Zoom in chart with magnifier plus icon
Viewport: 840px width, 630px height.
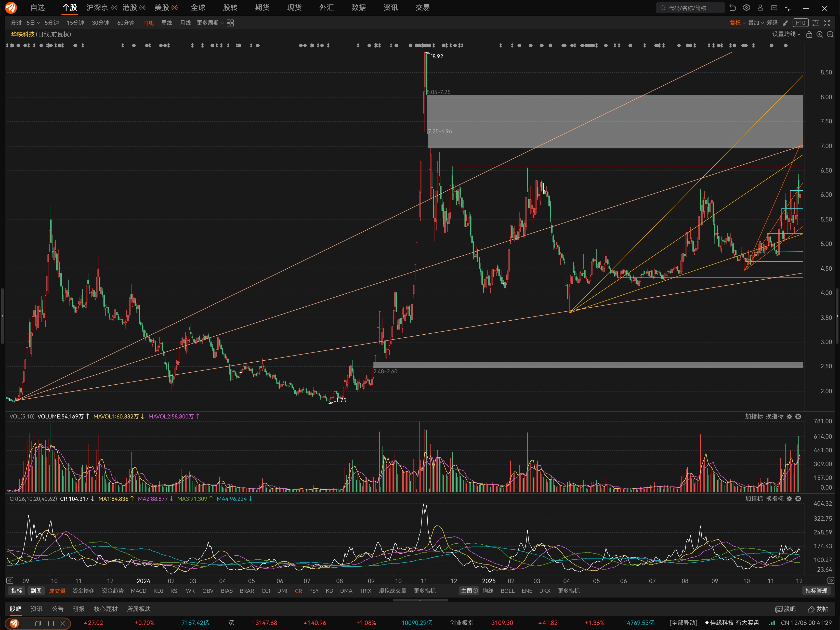[x=820, y=35]
